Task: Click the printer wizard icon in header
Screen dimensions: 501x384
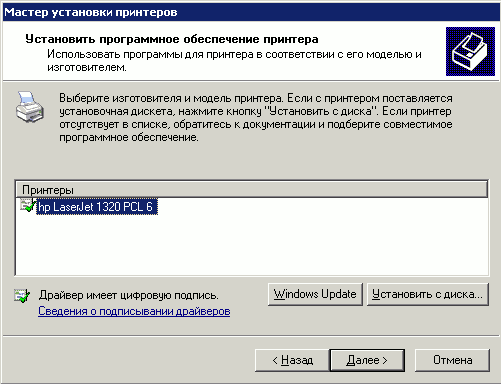Action: (470, 51)
